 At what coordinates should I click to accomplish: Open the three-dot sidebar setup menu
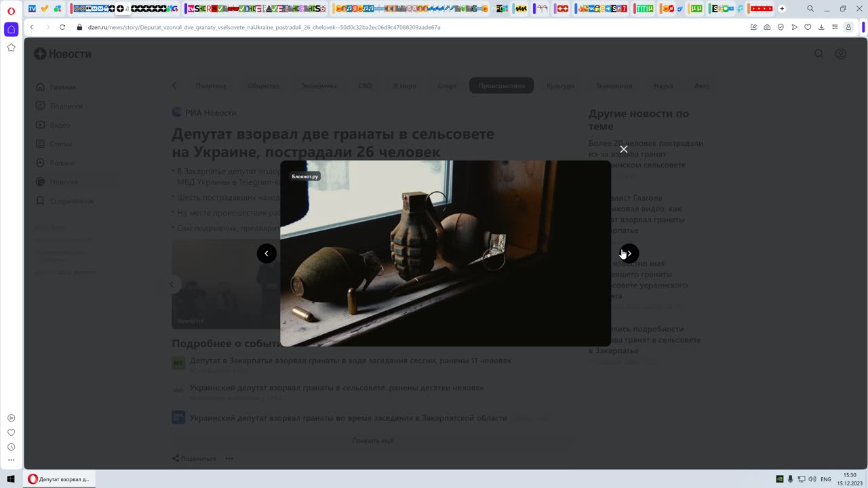[11, 460]
